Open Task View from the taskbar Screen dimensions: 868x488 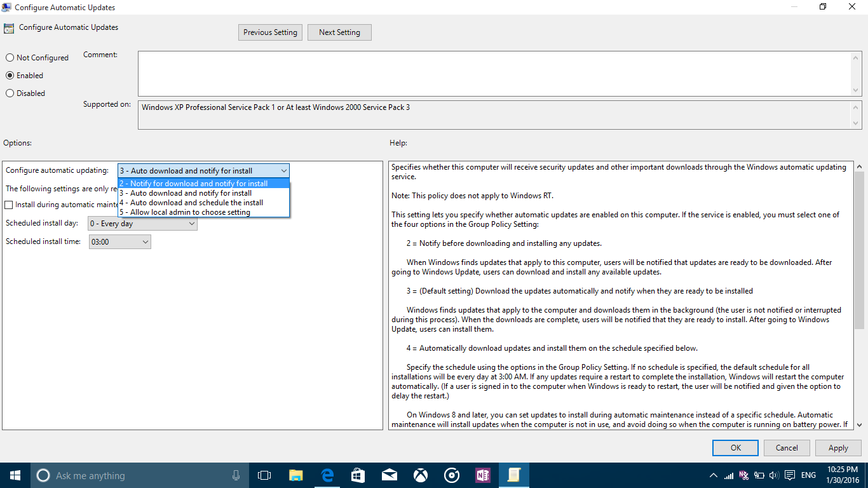point(264,475)
